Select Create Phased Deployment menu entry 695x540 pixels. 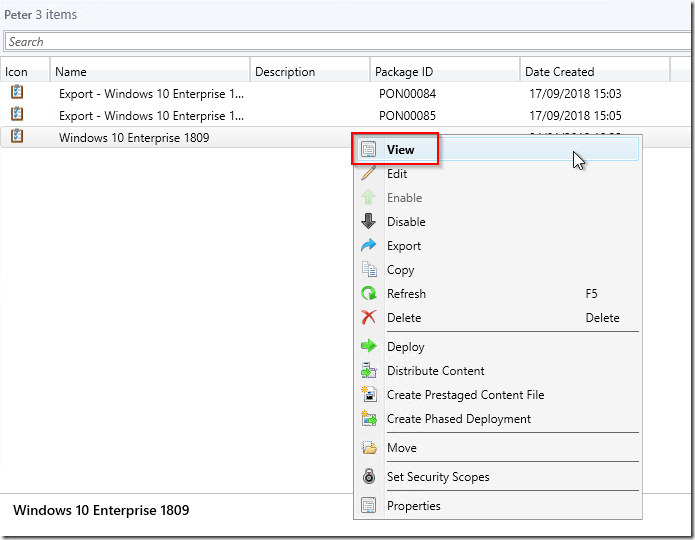tap(459, 419)
